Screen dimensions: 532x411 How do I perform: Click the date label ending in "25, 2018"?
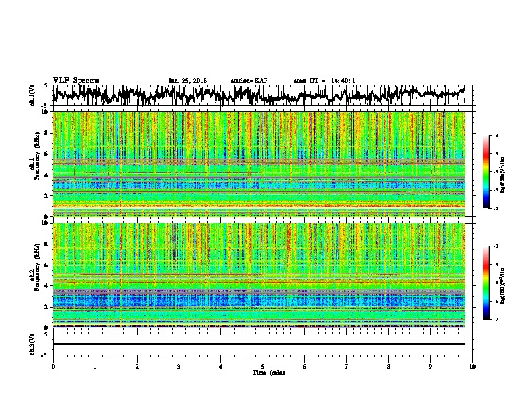click(187, 81)
